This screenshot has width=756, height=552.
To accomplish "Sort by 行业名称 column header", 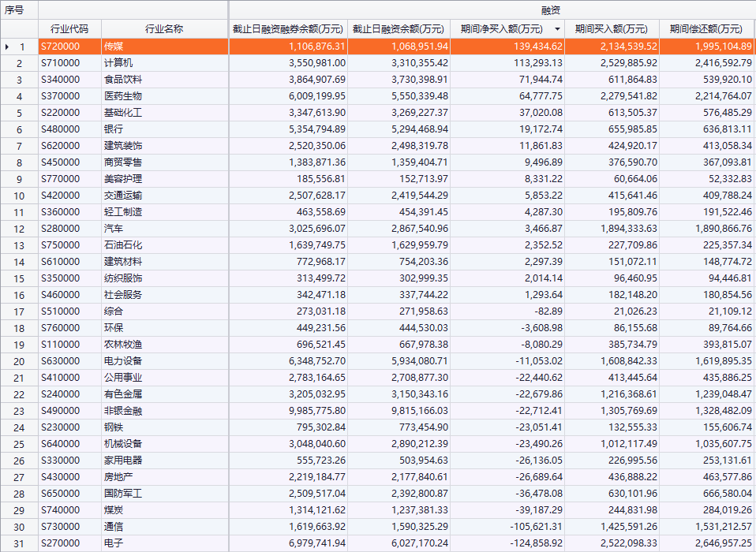I will pyautogui.click(x=164, y=29).
